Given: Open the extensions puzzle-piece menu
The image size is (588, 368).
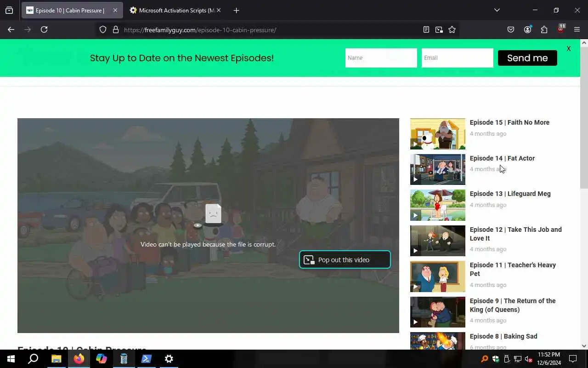Looking at the screenshot, I should (544, 29).
